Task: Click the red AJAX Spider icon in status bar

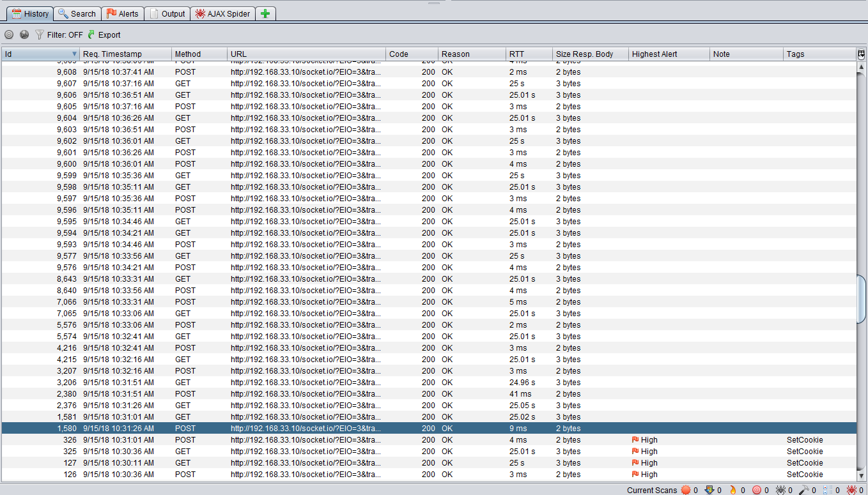Action: [x=851, y=489]
